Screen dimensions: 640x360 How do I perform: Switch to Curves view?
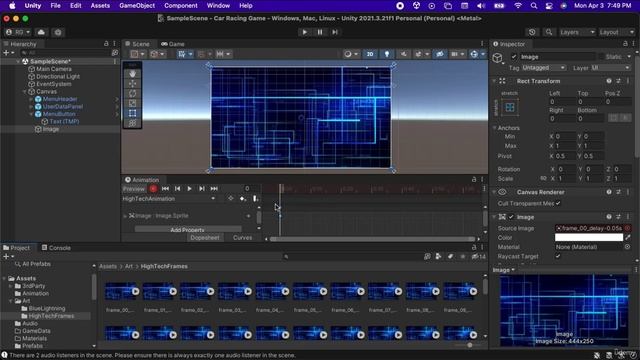click(242, 238)
